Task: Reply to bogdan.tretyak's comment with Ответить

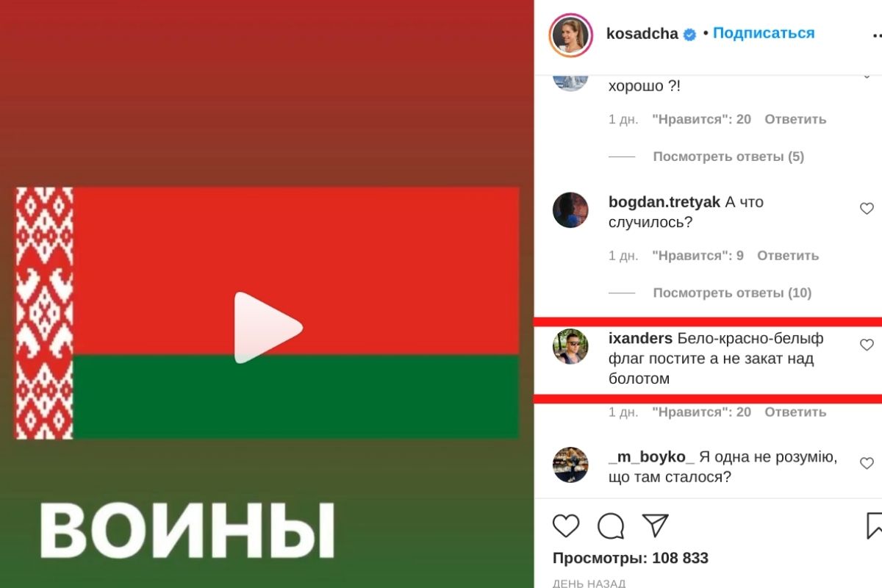Action: (788, 256)
